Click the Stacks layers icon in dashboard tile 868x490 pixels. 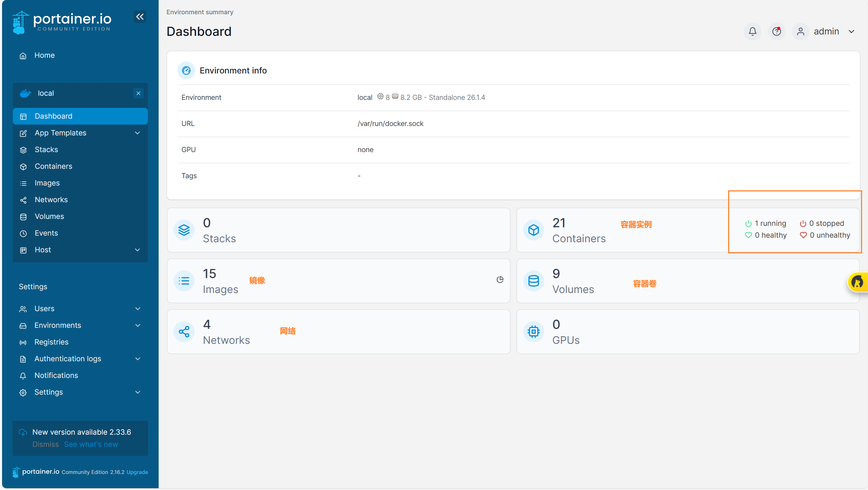tap(184, 230)
